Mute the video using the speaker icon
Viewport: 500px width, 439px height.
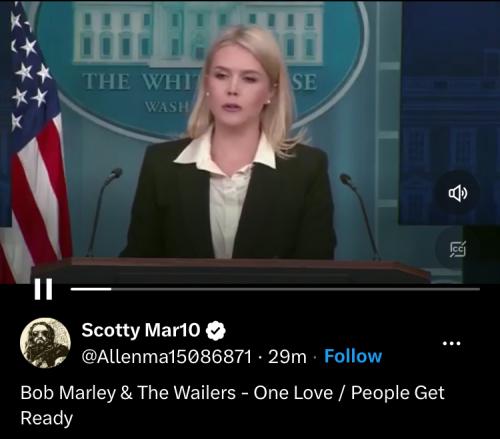tap(458, 193)
